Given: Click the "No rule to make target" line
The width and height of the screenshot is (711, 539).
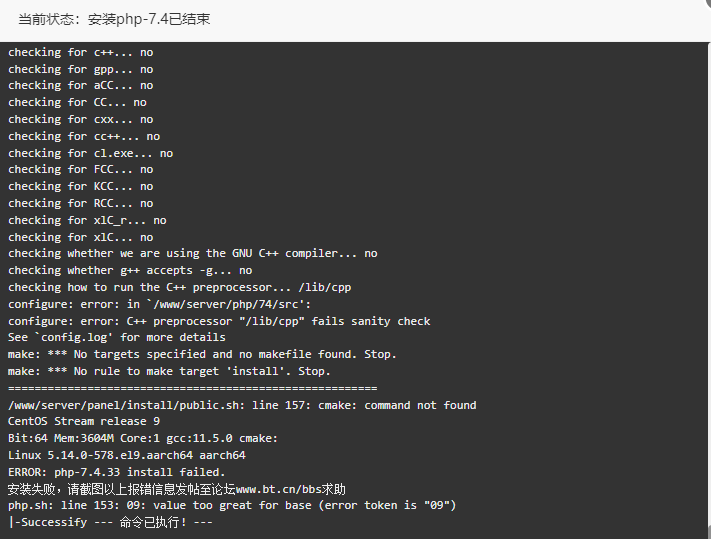Looking at the screenshot, I should [169, 372].
